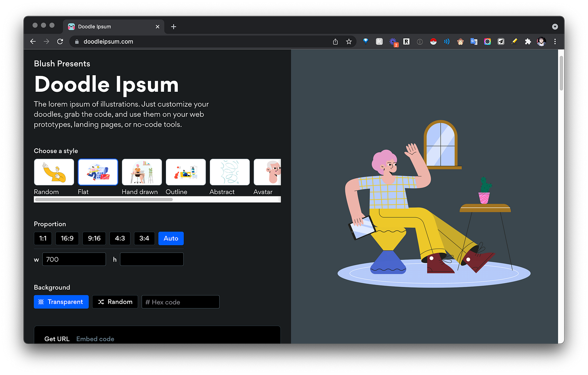Close the Doodle Ipsum tab
The height and width of the screenshot is (375, 588).
point(157,27)
